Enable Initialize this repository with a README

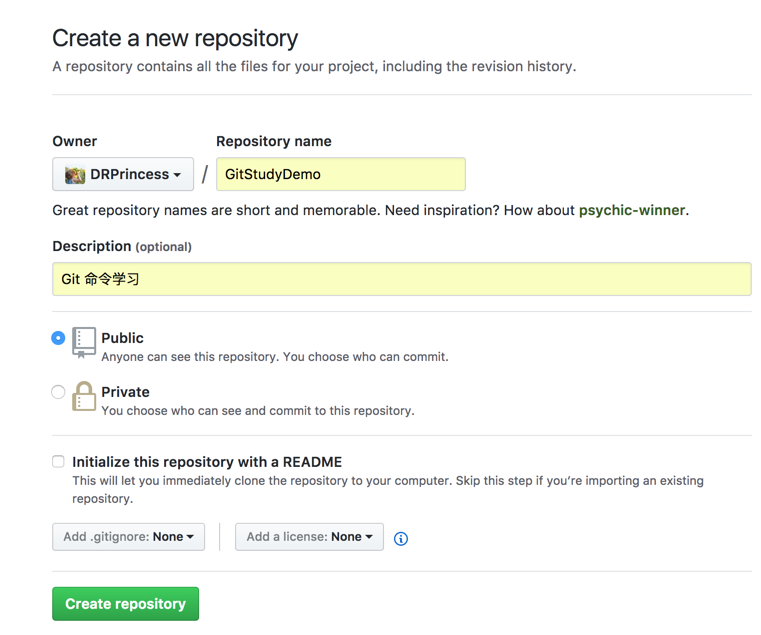pos(58,461)
